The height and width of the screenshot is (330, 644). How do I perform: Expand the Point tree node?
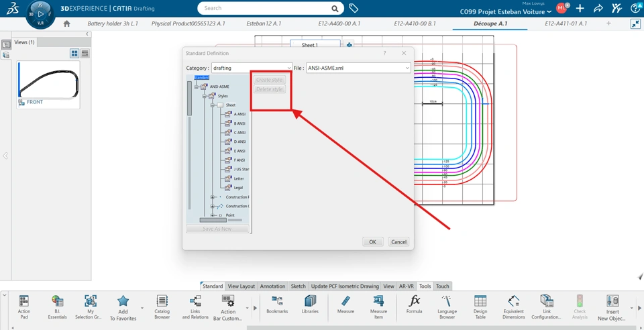pos(213,215)
